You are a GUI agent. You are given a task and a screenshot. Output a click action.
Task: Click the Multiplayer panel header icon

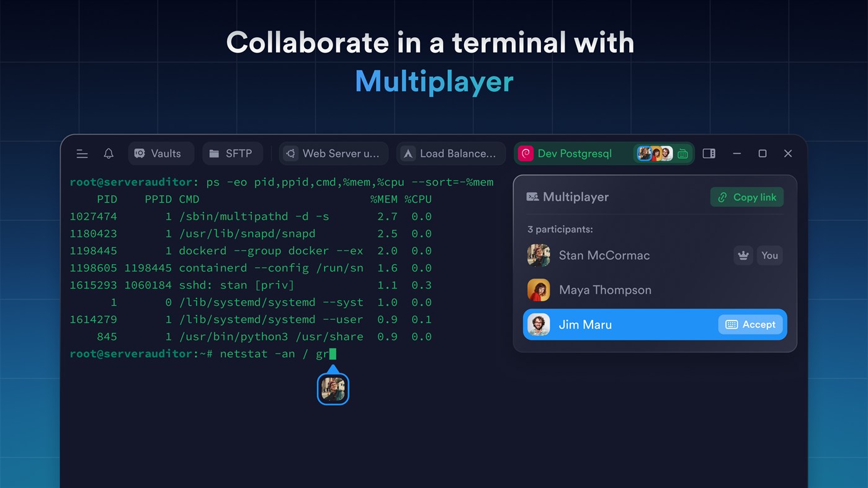point(534,197)
